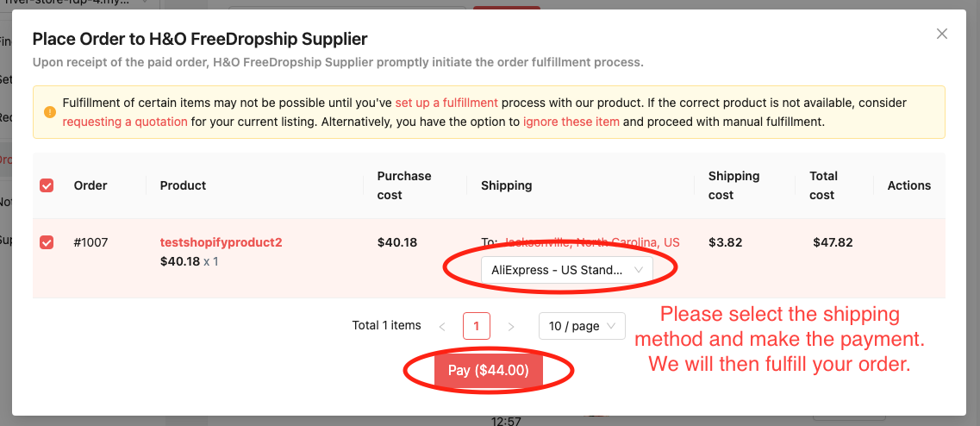Open 'requesting a quotation' link
Screen dimensions: 980x426
[x=125, y=122]
